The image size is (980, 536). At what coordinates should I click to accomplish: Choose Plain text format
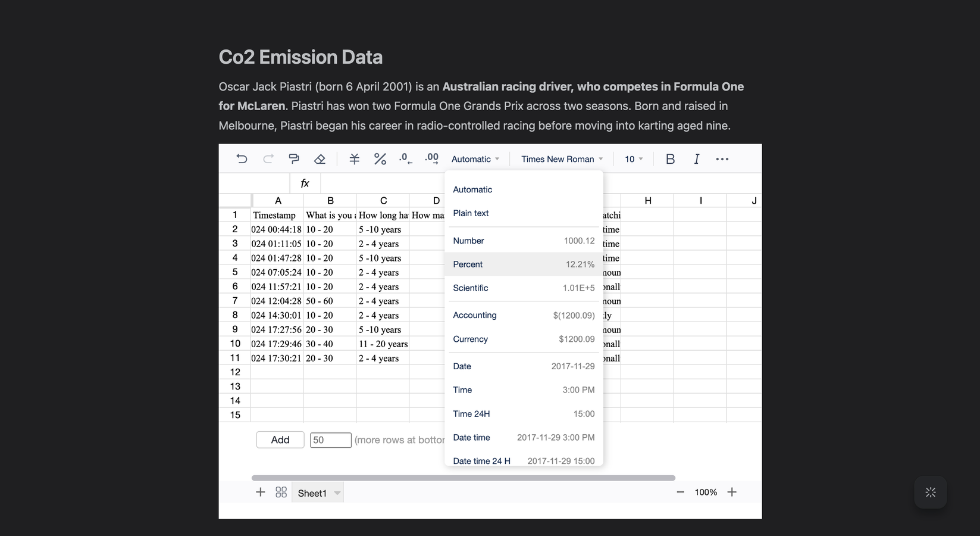524,213
